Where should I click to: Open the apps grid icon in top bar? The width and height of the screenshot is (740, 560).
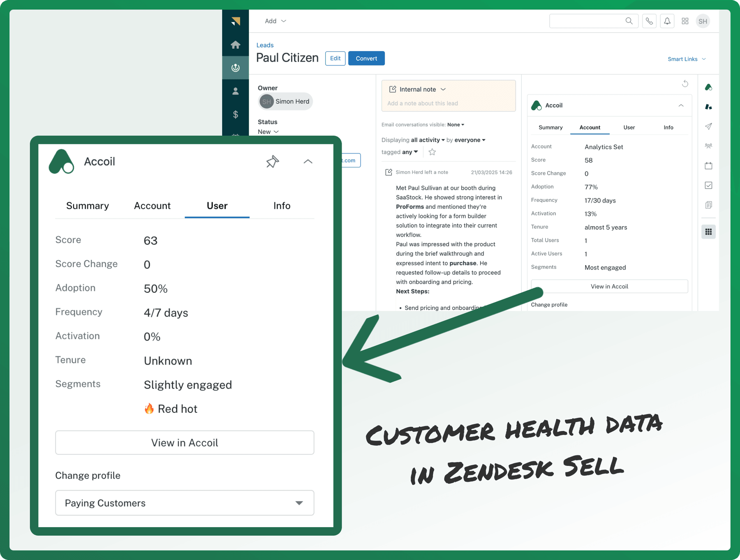click(685, 21)
